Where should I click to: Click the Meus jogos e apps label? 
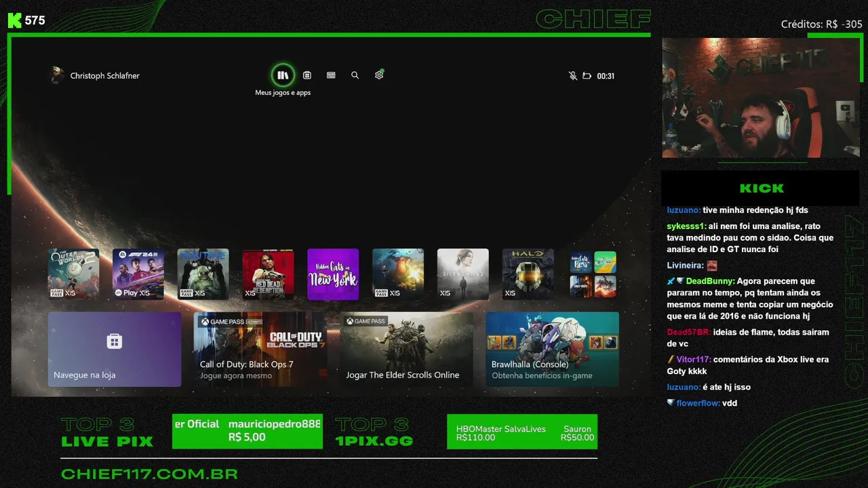[283, 93]
